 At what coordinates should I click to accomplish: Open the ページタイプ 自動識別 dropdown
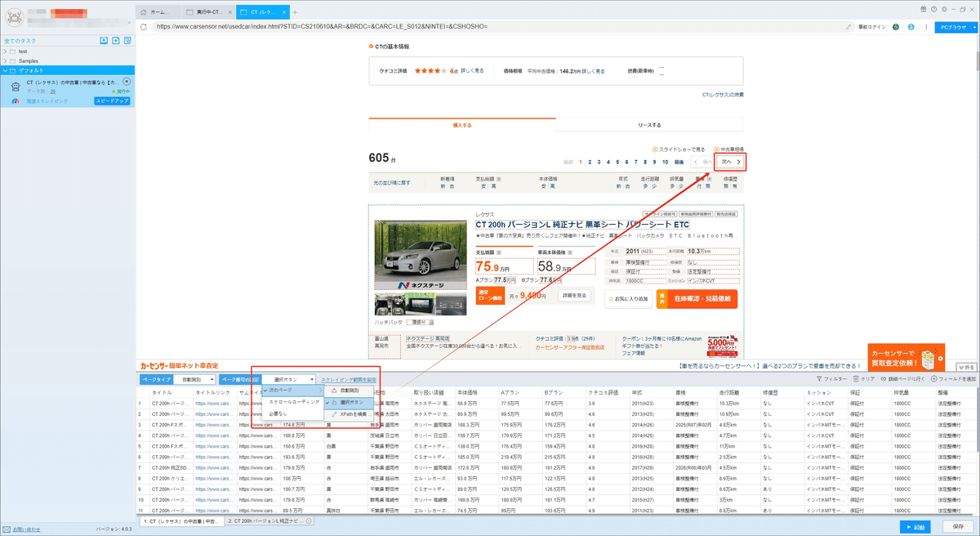(x=194, y=380)
